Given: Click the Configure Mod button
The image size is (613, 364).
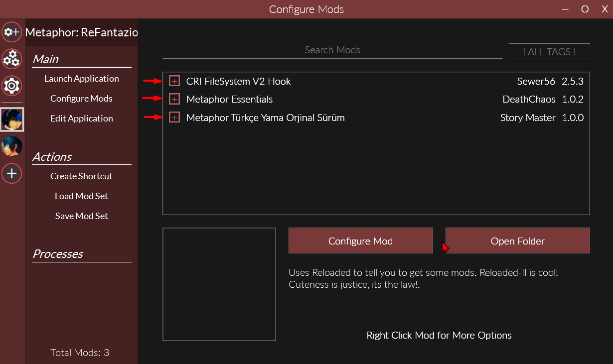Looking at the screenshot, I should click(x=361, y=241).
